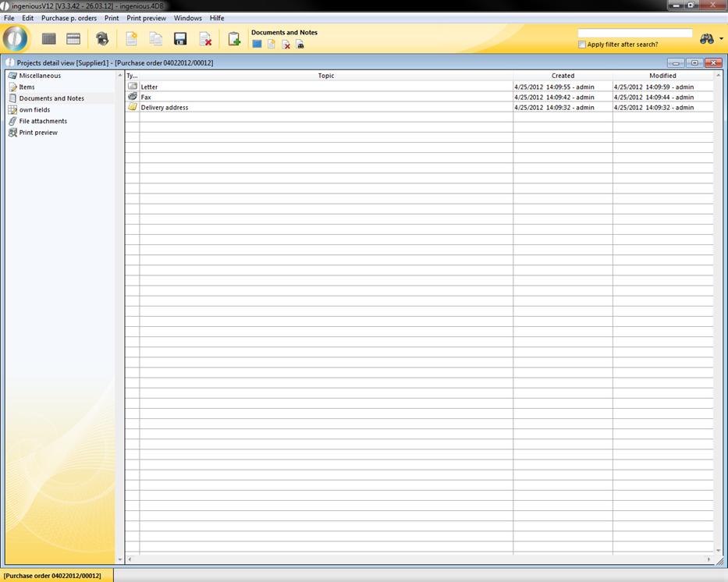The image size is (728, 582).
Task: Open the Purchase p. orders menu
Action: click(x=69, y=18)
